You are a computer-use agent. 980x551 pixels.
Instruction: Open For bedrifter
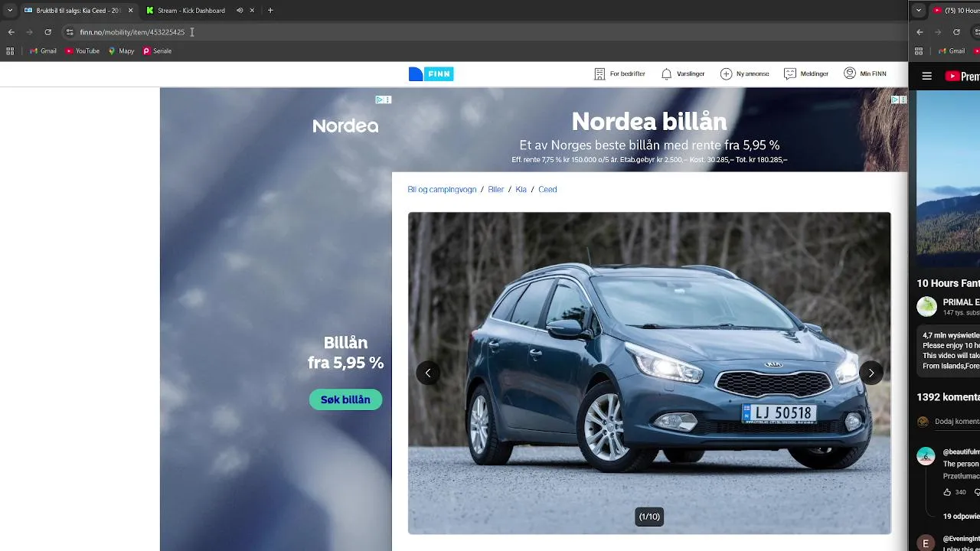pos(619,74)
